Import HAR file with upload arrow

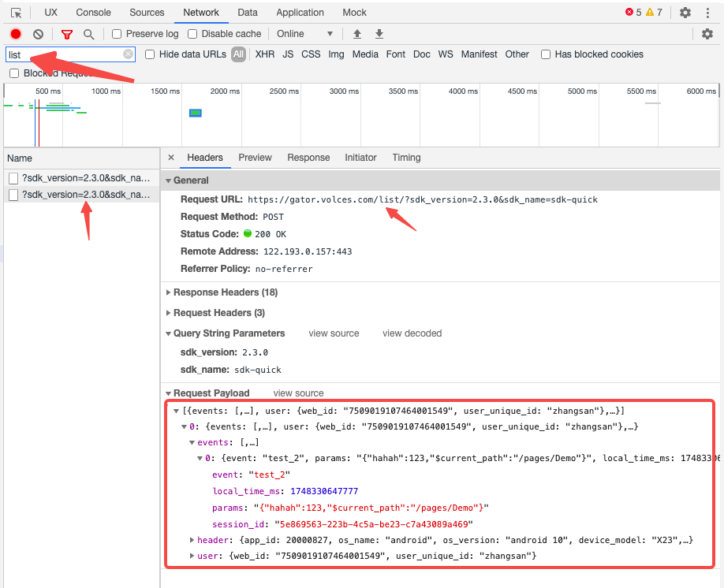click(x=357, y=34)
